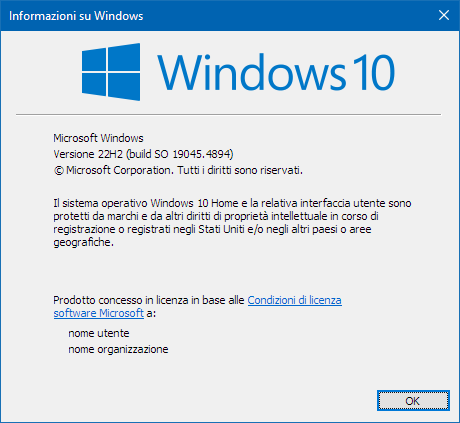Click the nome utente label
The width and height of the screenshot is (460, 423).
(x=99, y=333)
